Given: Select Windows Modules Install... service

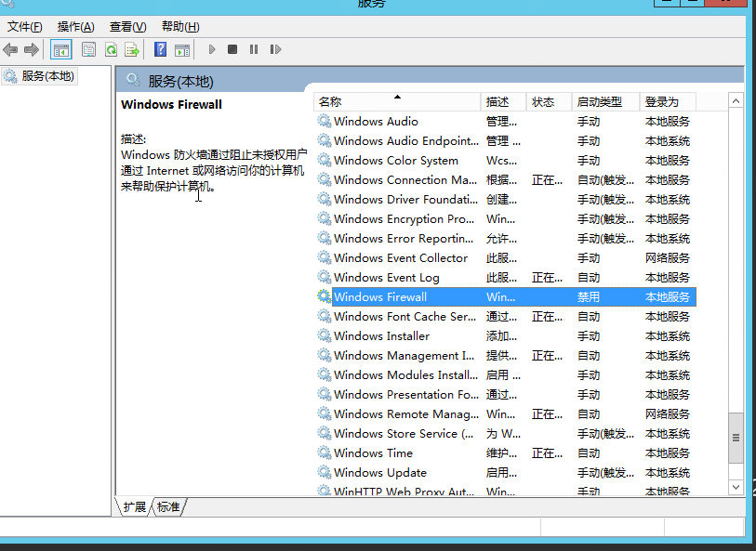Looking at the screenshot, I should coord(506,375).
